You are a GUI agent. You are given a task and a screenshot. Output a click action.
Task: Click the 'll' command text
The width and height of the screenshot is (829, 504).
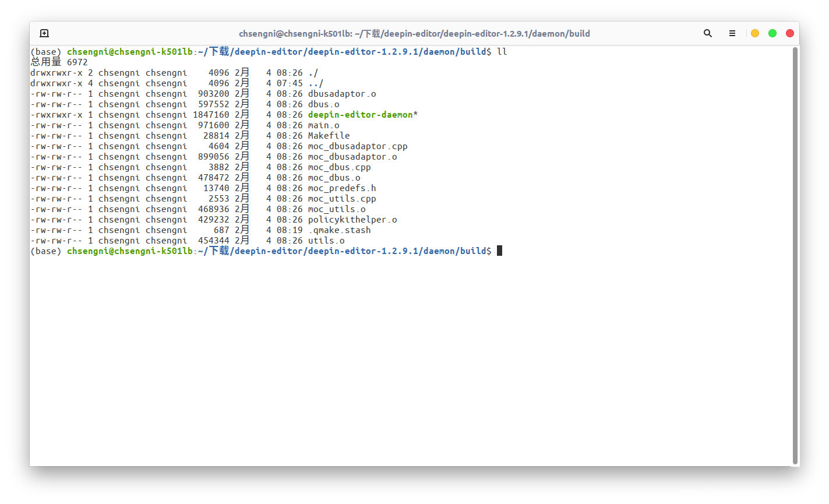click(502, 52)
